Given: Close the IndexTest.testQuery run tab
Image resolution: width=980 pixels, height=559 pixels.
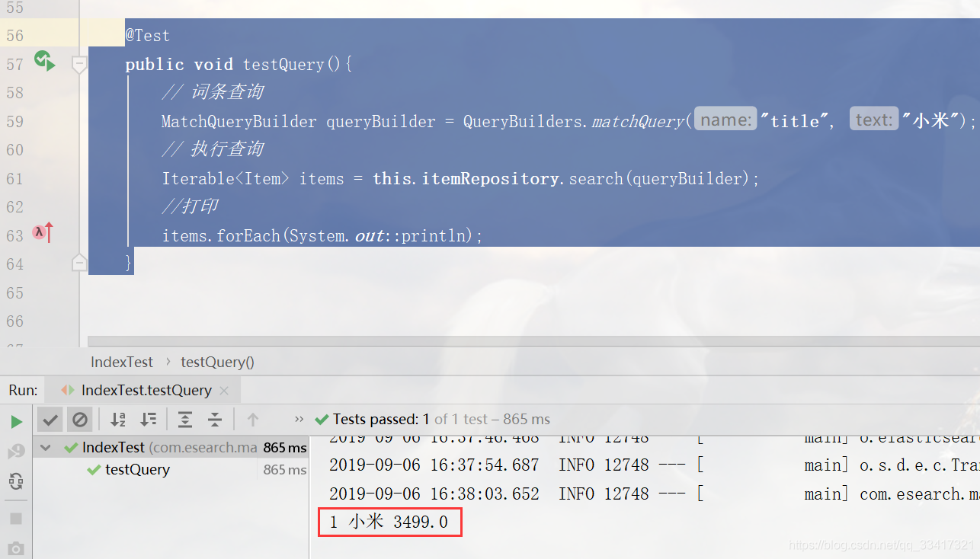Looking at the screenshot, I should [224, 391].
